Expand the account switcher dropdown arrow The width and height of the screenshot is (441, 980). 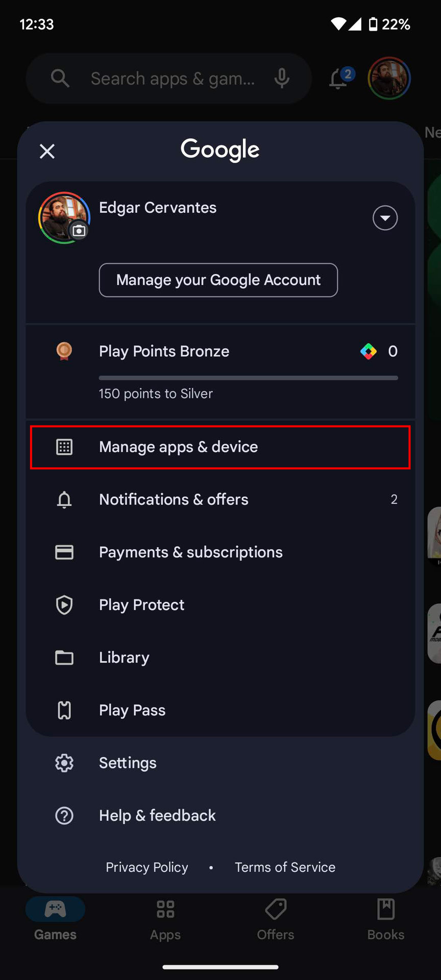[x=385, y=218]
